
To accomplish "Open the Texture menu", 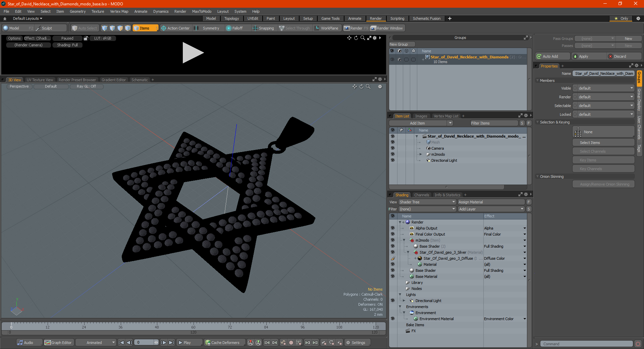I will pyautogui.click(x=98, y=11).
